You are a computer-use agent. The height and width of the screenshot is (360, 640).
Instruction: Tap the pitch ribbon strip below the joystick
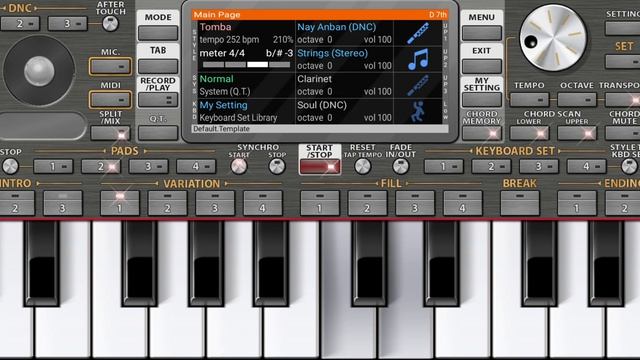tap(42, 126)
